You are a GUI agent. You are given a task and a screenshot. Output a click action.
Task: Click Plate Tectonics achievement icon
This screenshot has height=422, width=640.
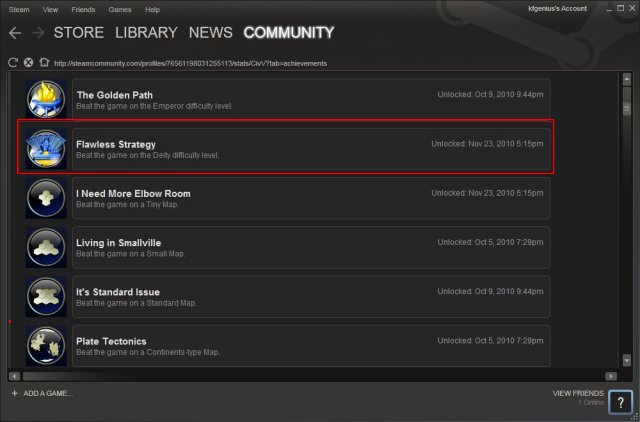(46, 346)
